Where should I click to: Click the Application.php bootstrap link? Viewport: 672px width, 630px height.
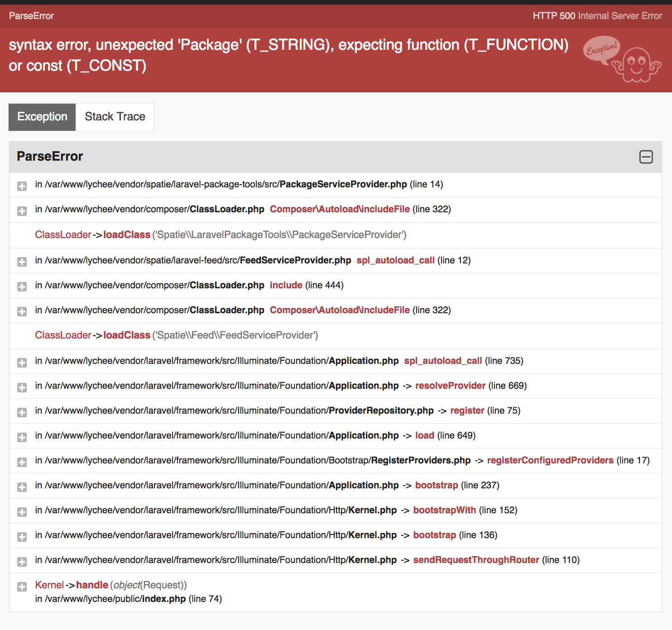(436, 485)
